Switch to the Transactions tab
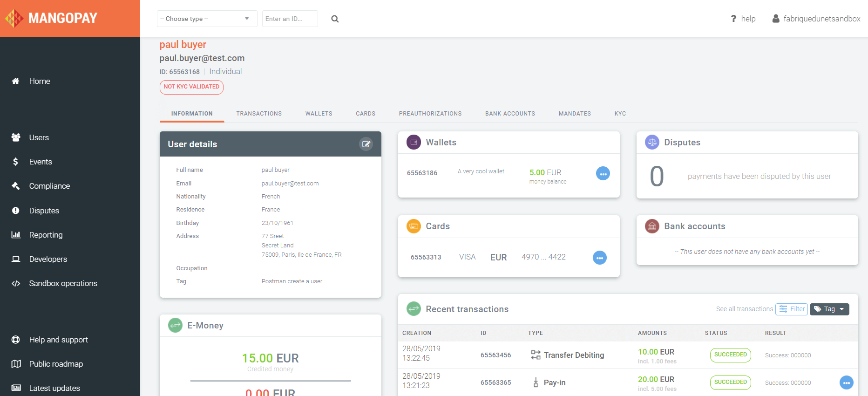This screenshot has height=396, width=868. pyautogui.click(x=259, y=114)
